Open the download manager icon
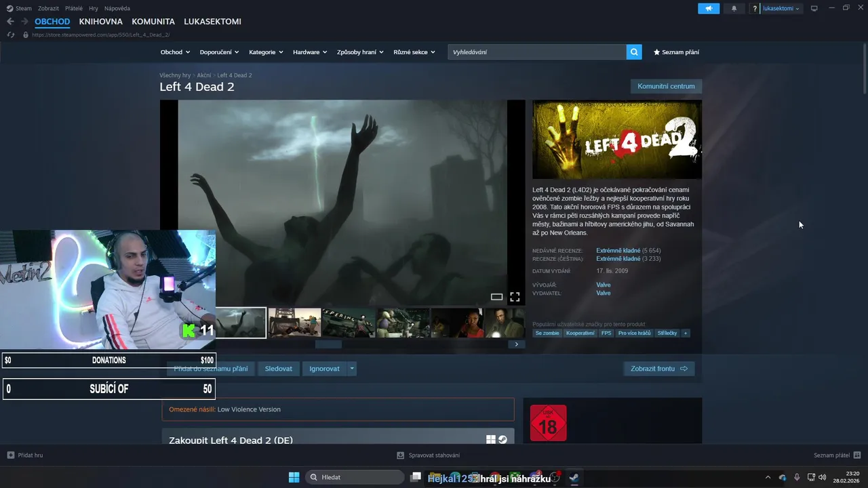Screen dimensions: 868x488 (401, 455)
